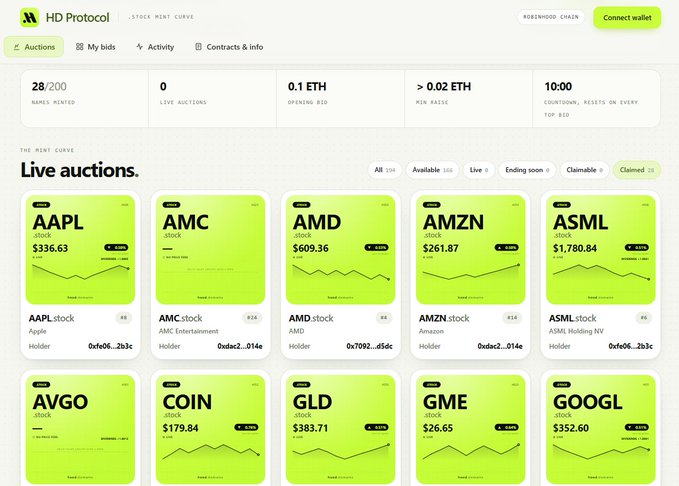Click the Live auctions heading
The width and height of the screenshot is (679, 486).
pyautogui.click(x=80, y=170)
